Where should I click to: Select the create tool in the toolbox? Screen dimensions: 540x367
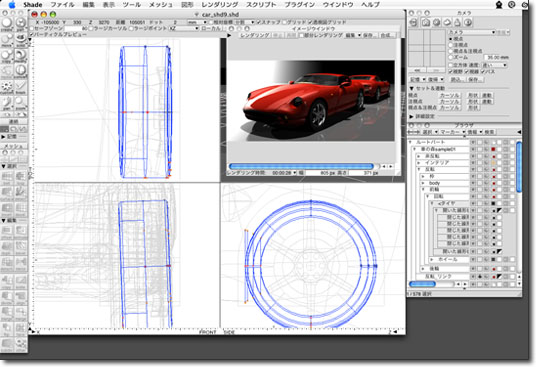[x=7, y=24]
